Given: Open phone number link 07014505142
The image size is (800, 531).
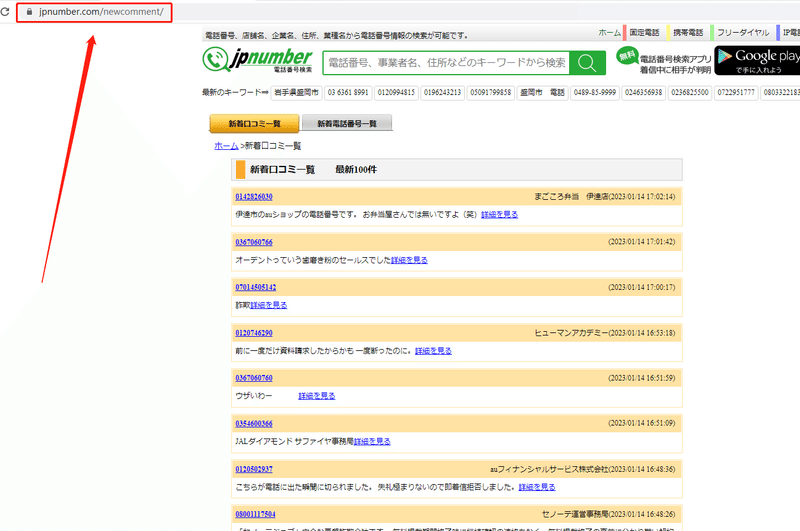Looking at the screenshot, I should click(x=256, y=288).
